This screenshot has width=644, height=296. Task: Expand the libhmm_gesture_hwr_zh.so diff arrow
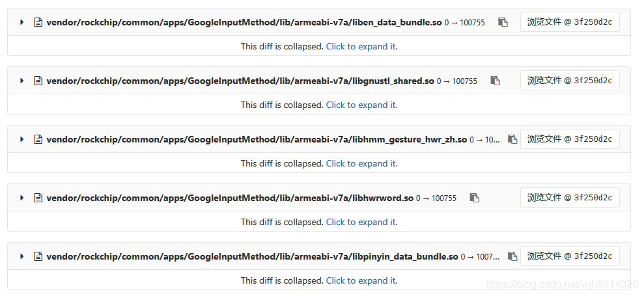21,139
